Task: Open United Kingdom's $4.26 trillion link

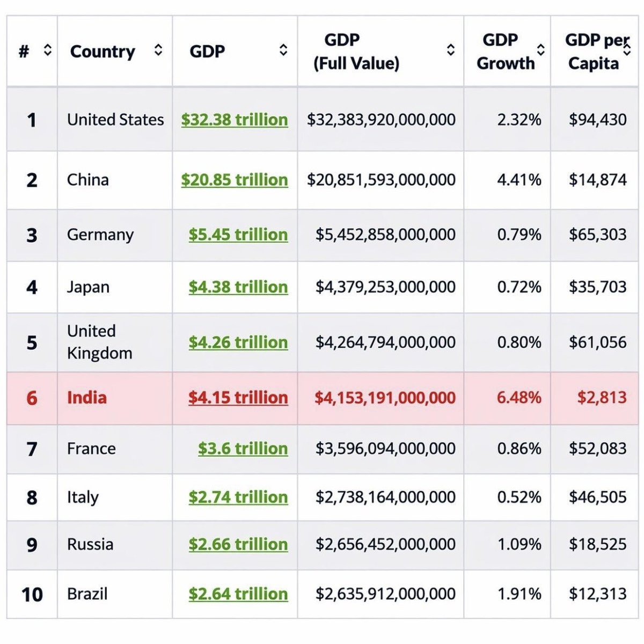Action: (x=238, y=342)
